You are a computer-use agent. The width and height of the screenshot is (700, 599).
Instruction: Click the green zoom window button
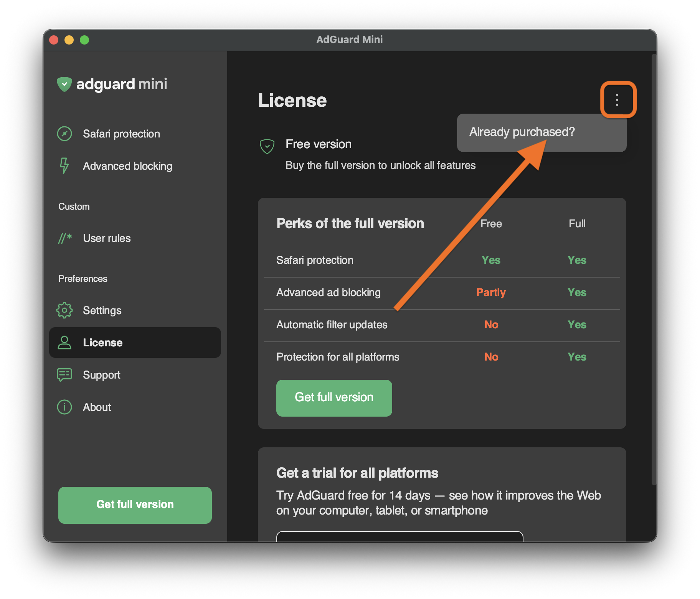84,40
